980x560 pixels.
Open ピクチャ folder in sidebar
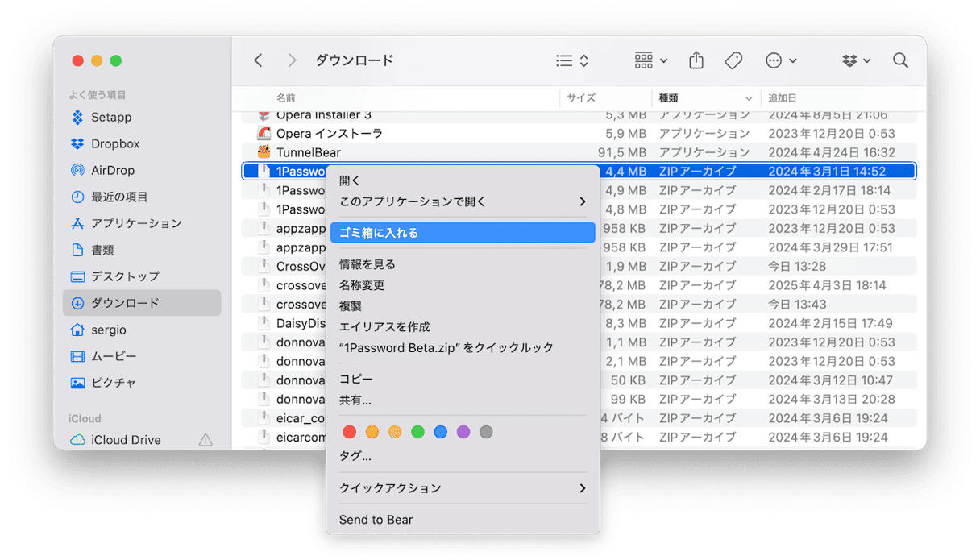coord(114,383)
